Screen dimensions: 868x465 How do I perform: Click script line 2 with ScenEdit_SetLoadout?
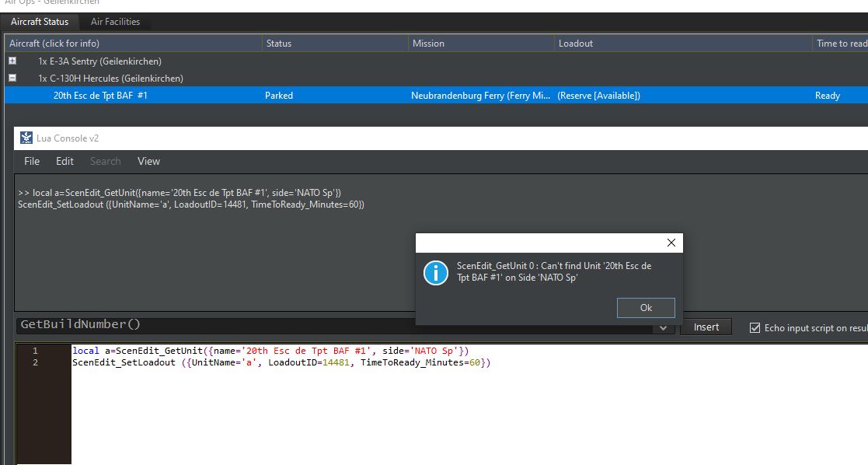[x=281, y=362]
